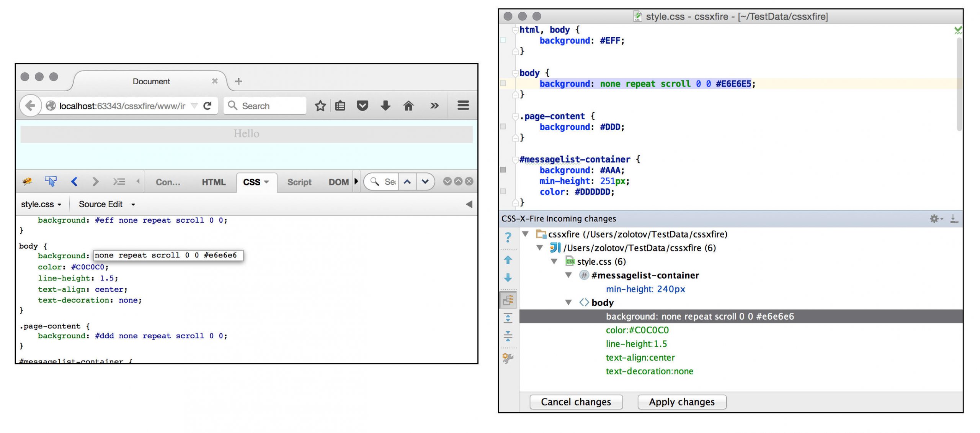Screen dimensions: 980x433
Task: Open Firefox downloads arrow
Action: click(385, 106)
